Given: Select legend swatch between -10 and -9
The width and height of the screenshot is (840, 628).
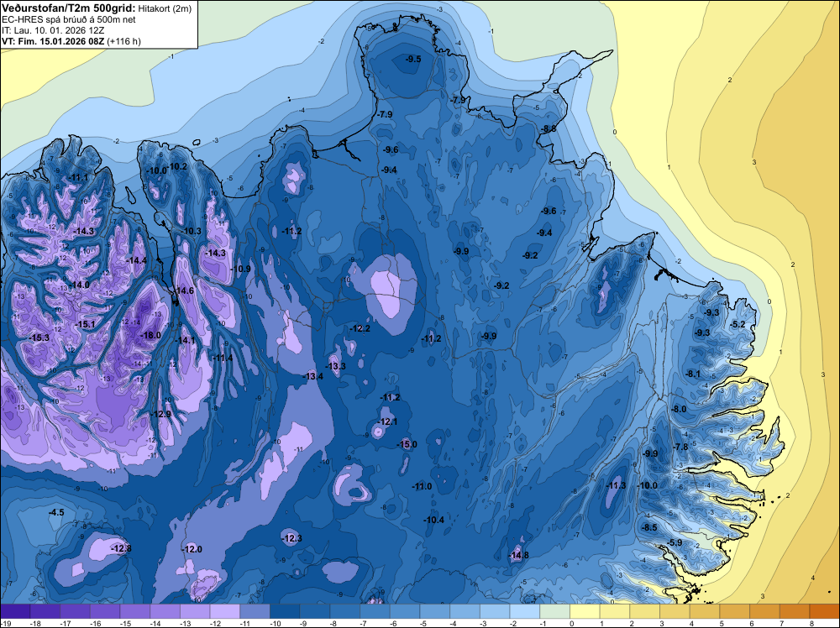Looking at the screenshot, I should [x=285, y=611].
